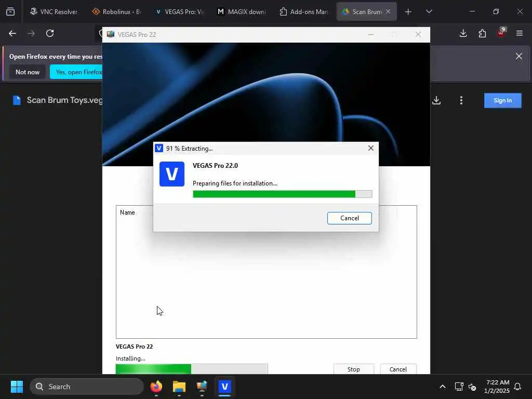Go forward in Firefox
Image resolution: width=532 pixels, height=399 pixels.
point(31,33)
